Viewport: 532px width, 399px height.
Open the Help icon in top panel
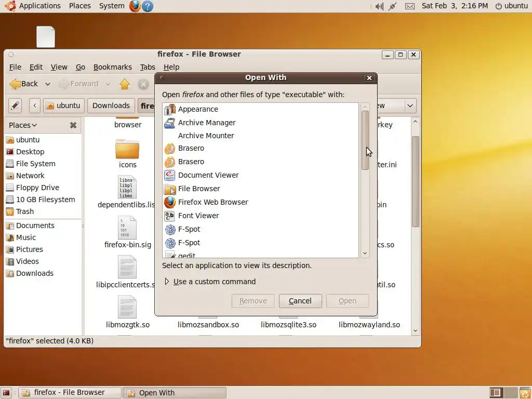pyautogui.click(x=147, y=6)
